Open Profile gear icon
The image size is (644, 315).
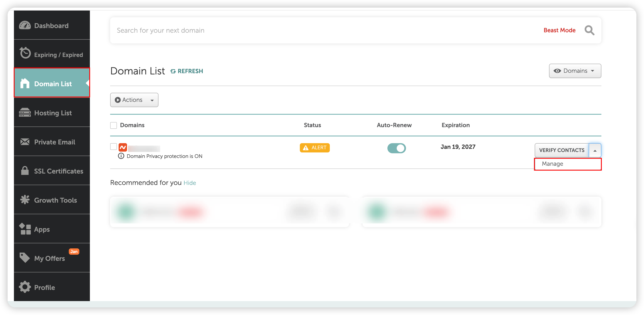25,287
